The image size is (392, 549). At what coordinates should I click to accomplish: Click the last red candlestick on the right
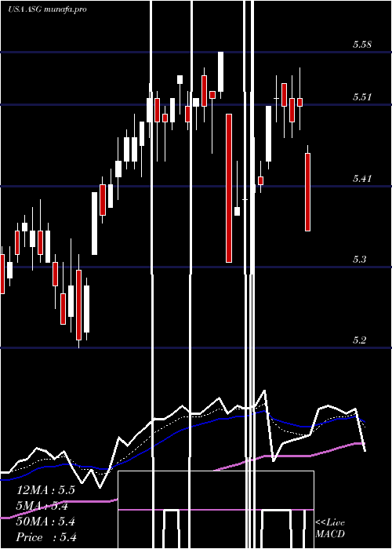(x=307, y=192)
